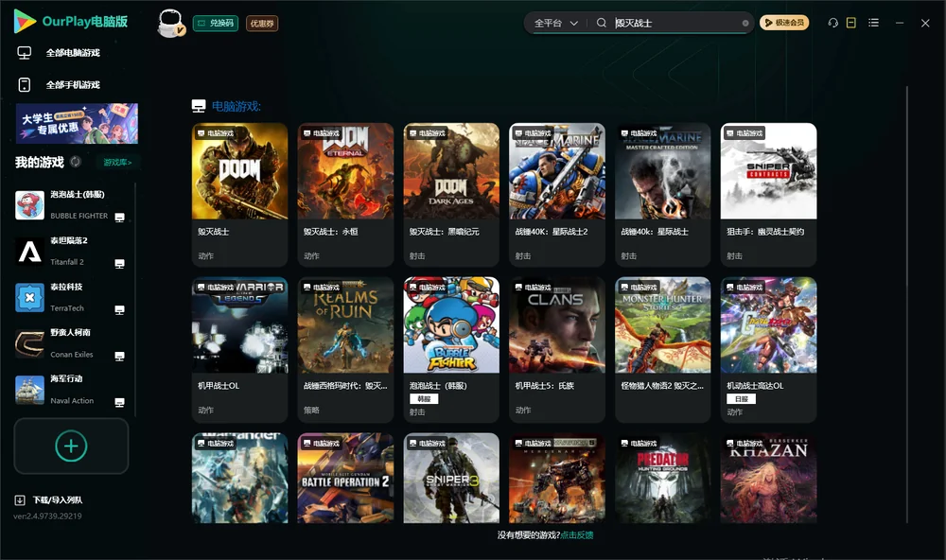The height and width of the screenshot is (560, 946).
Task: Click the 兑换码 redeem code button
Action: coord(216,24)
